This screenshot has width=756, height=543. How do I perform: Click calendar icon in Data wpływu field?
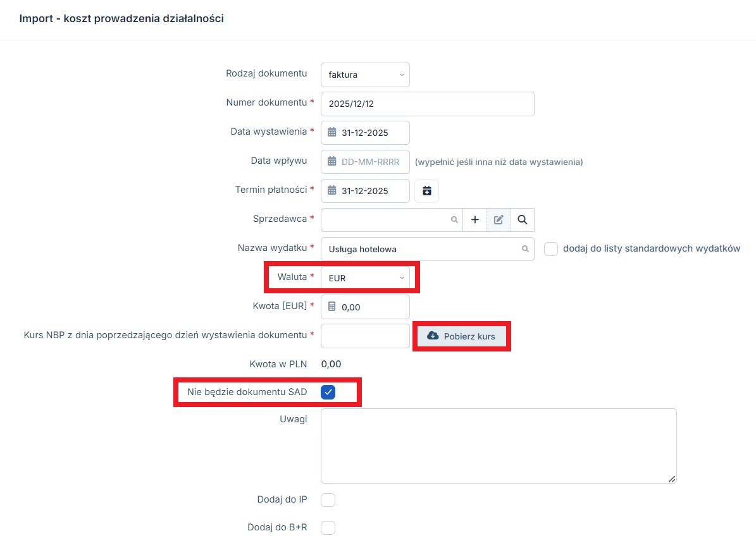pos(332,162)
